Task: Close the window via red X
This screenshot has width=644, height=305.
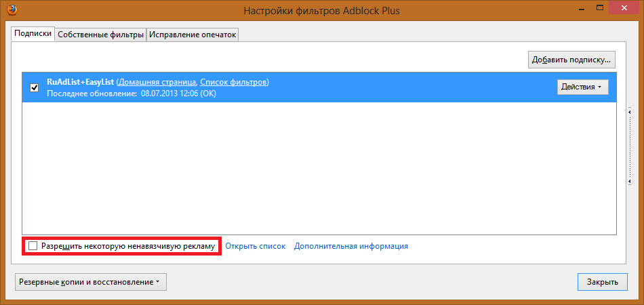Action: point(624,8)
